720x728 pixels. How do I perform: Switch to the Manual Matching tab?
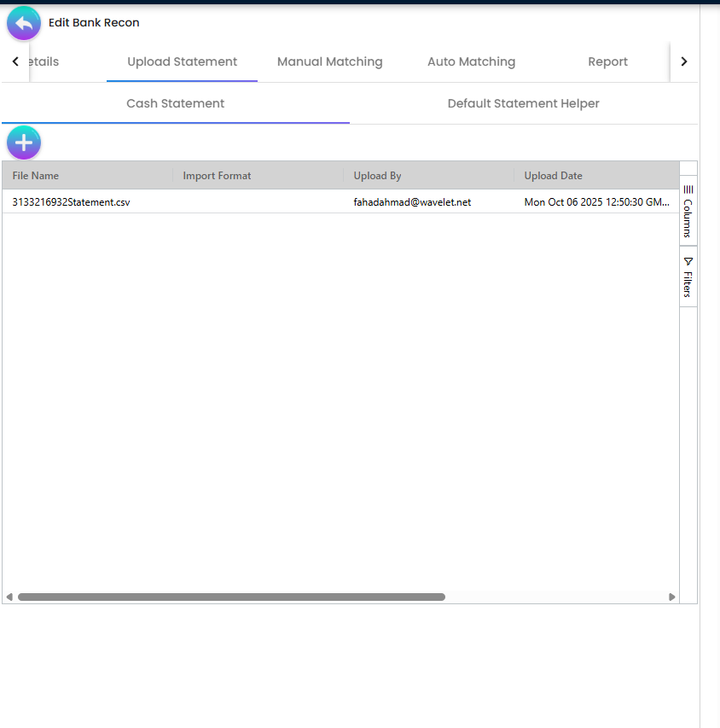coord(329,61)
